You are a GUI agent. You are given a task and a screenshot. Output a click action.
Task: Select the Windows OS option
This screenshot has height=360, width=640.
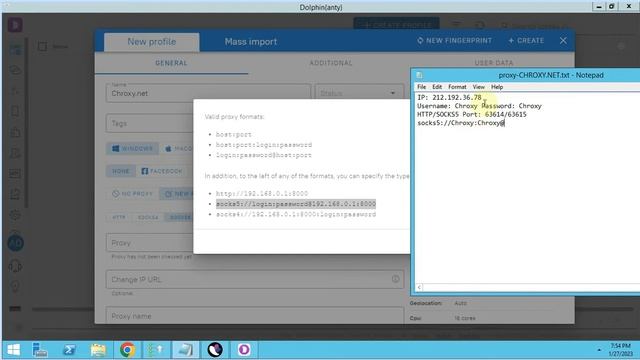click(x=133, y=149)
